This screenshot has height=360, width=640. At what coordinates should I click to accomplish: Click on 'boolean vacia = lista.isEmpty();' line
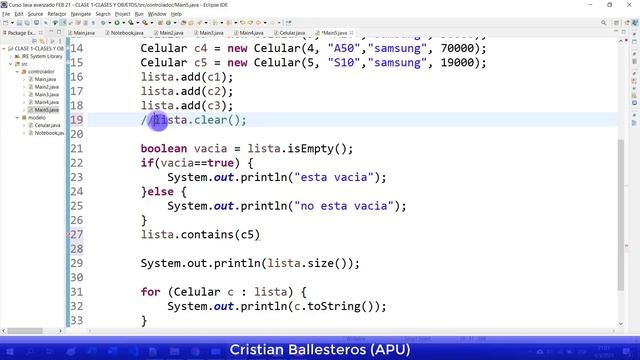(x=247, y=149)
